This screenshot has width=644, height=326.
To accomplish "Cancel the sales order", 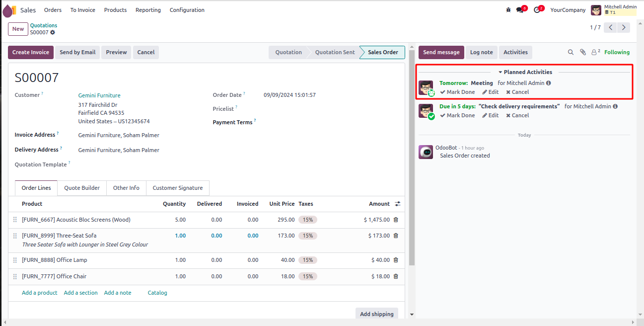I will tap(146, 52).
